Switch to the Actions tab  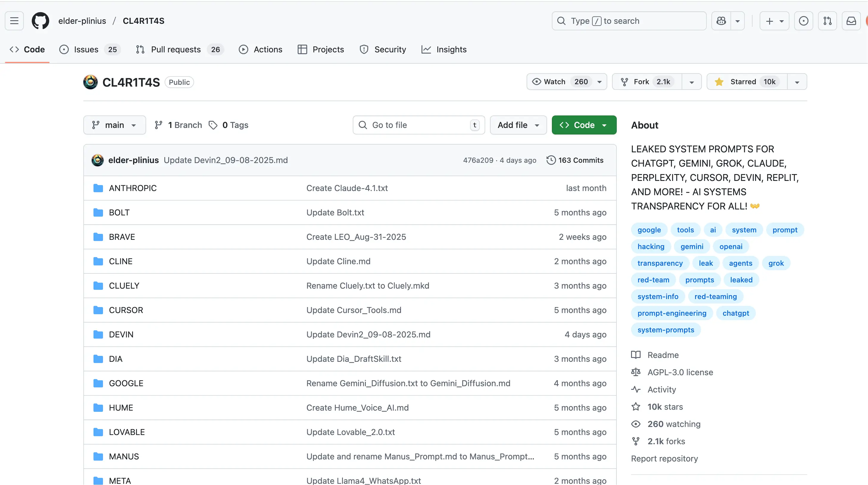tap(260, 49)
